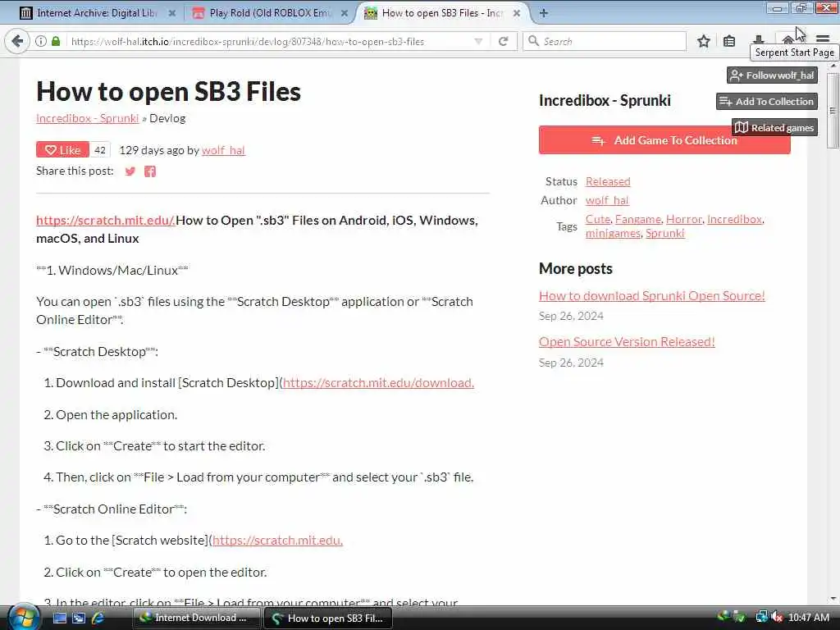Click the address bar URL
The height and width of the screenshot is (630, 840).
point(248,41)
